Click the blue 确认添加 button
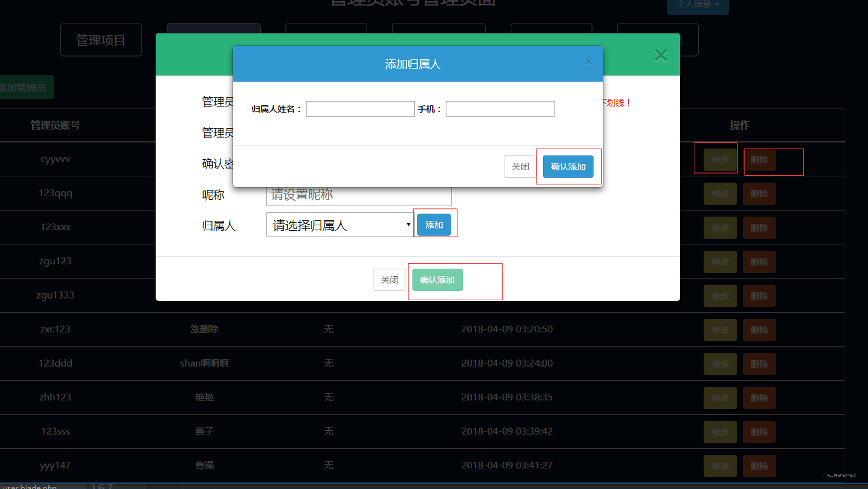This screenshot has height=489, width=868. [568, 166]
